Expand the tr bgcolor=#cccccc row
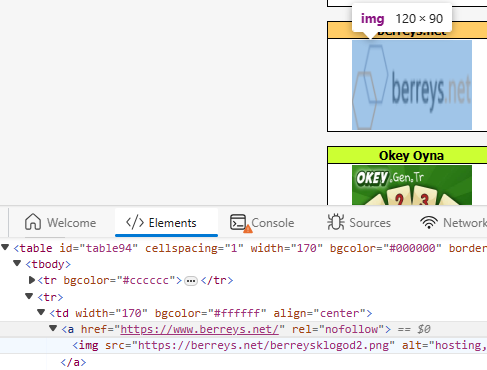The width and height of the screenshot is (487, 370). coord(32,280)
